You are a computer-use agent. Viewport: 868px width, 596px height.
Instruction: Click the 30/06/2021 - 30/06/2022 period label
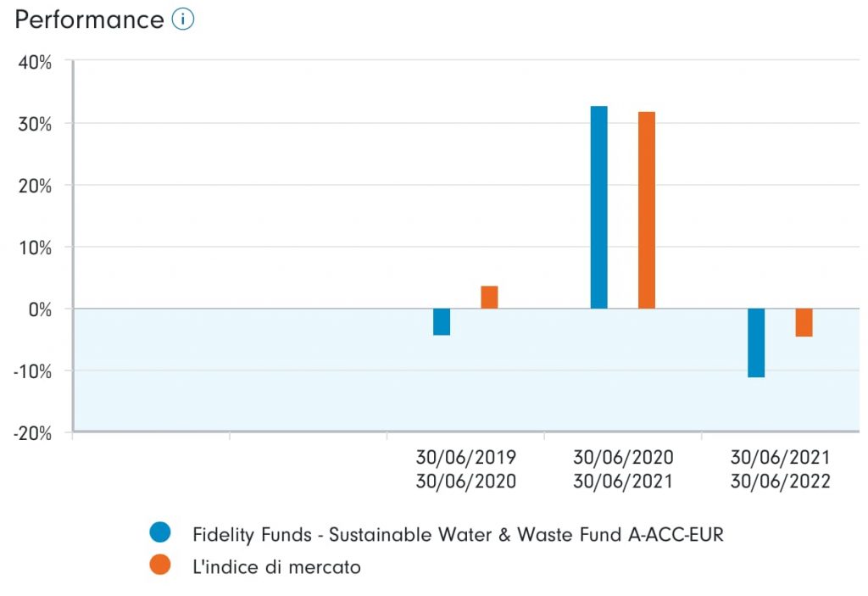coord(781,469)
